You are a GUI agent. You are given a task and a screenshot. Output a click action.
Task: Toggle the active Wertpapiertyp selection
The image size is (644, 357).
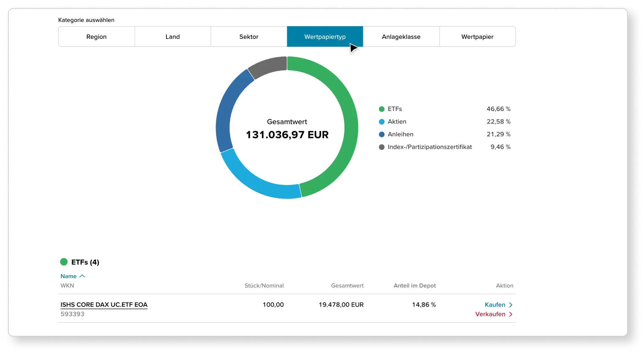(324, 37)
